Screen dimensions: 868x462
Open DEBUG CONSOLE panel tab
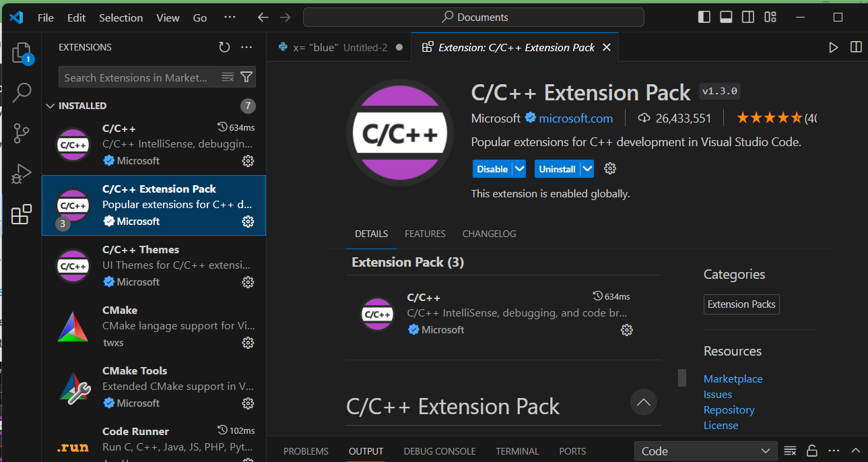point(440,451)
